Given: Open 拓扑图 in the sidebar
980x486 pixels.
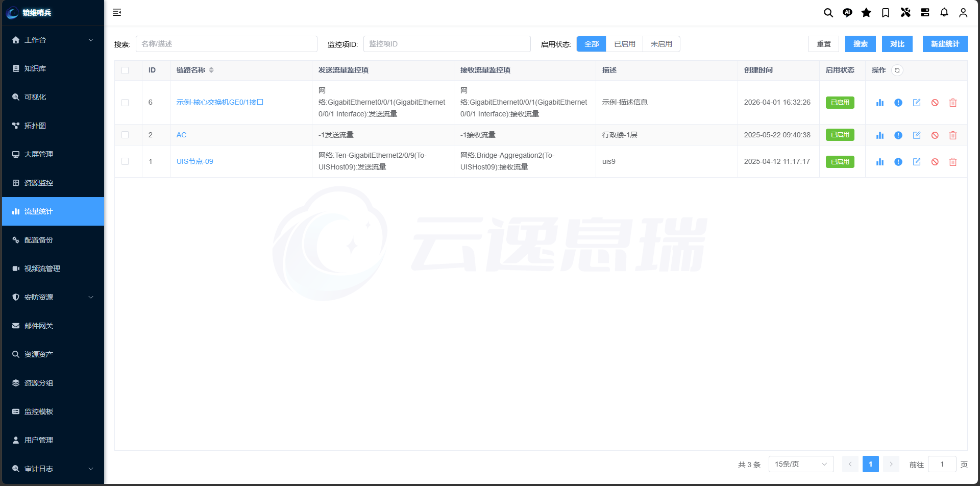Looking at the screenshot, I should [53, 126].
